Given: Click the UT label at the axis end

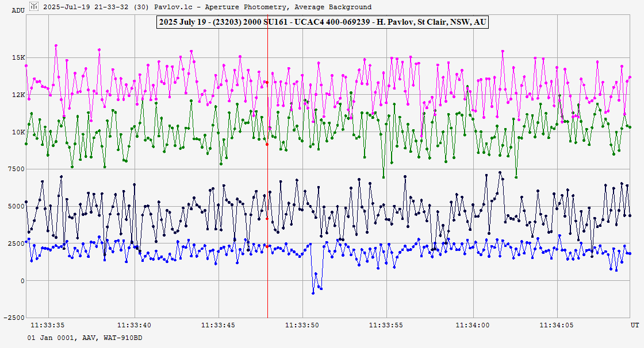Looking at the screenshot, I should tap(634, 325).
